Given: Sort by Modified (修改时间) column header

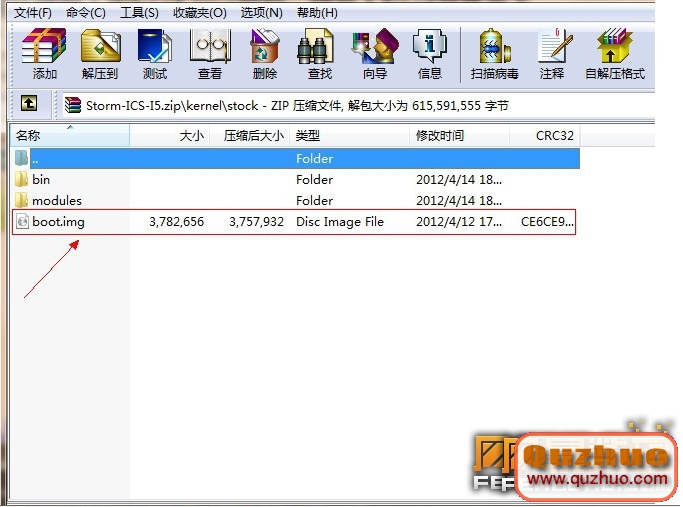Looking at the screenshot, I should [x=460, y=135].
